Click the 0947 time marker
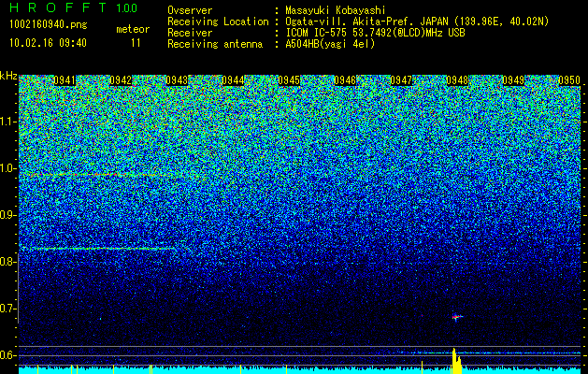This screenshot has width=588, height=374. pyautogui.click(x=401, y=80)
